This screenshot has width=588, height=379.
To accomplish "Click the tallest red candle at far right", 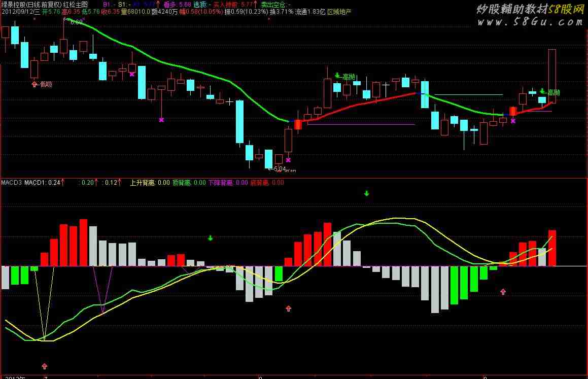I will 552,76.
